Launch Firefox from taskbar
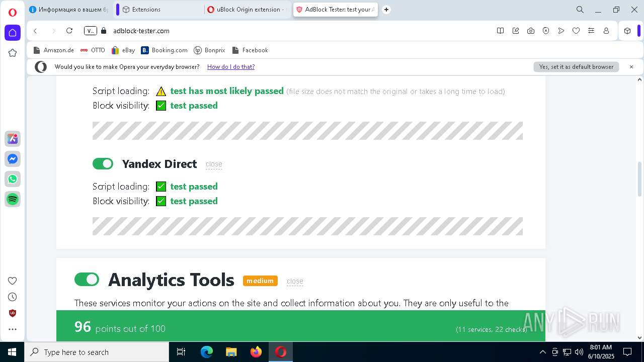 pos(256,352)
